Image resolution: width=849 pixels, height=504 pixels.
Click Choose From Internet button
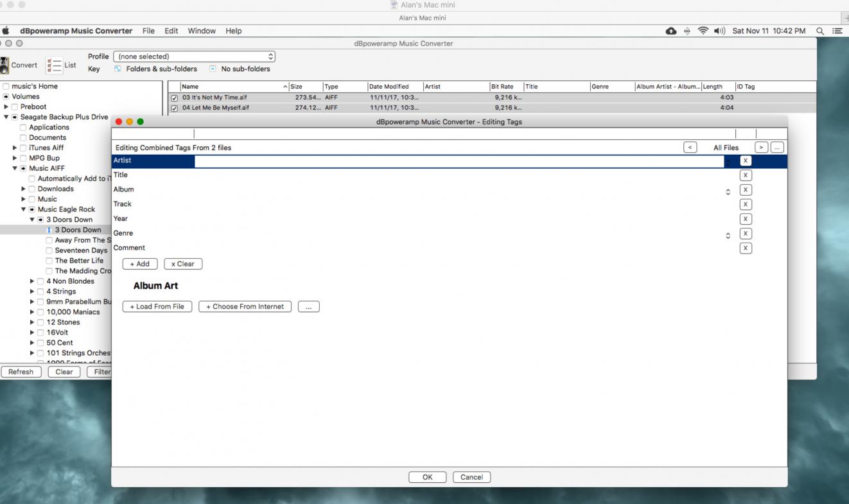[245, 307]
